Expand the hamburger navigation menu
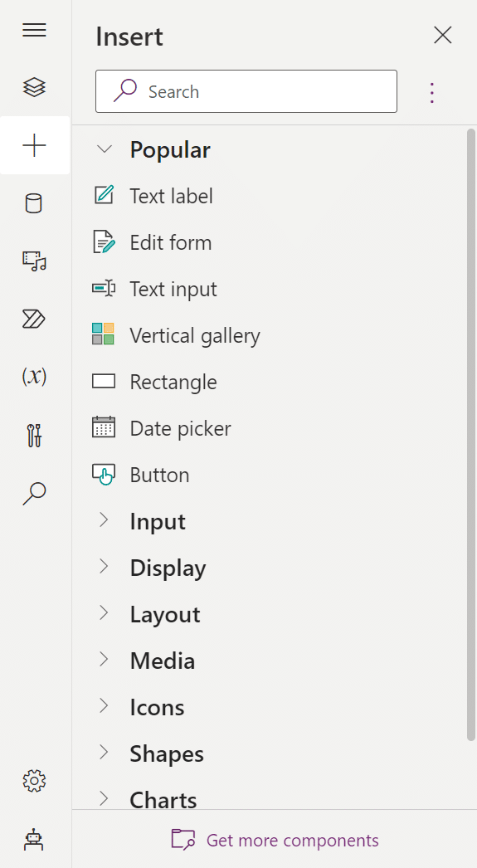Image resolution: width=477 pixels, height=868 pixels. [34, 30]
